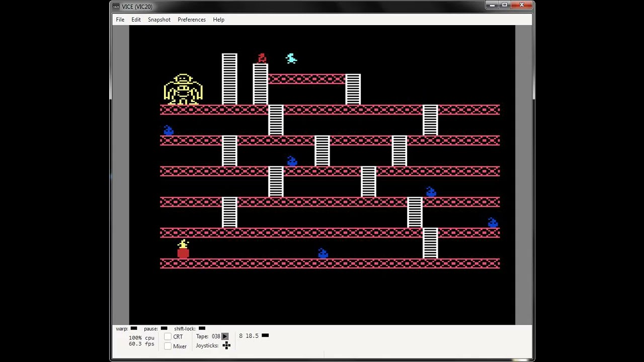Enable the CRT checkbox

(168, 337)
